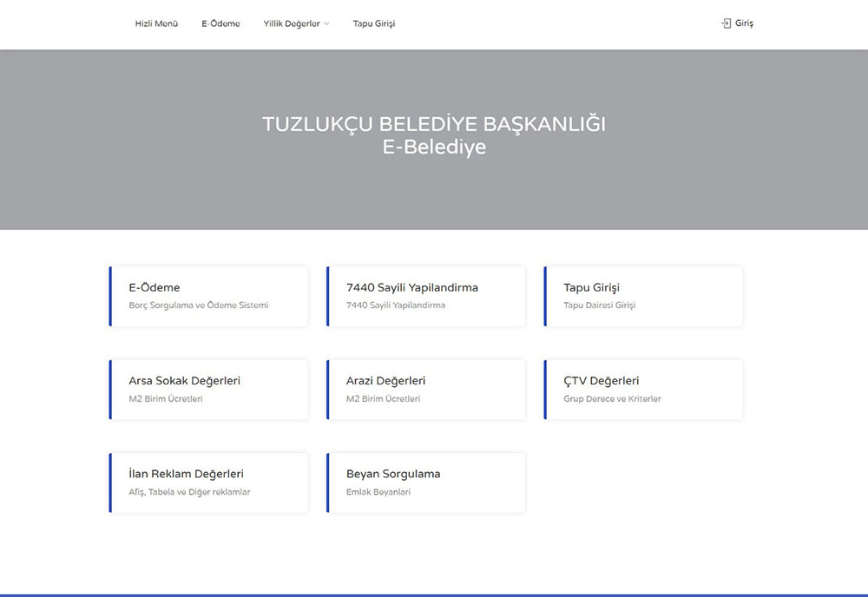Open Beyan Sorgulama for emlak beyanları

click(425, 482)
